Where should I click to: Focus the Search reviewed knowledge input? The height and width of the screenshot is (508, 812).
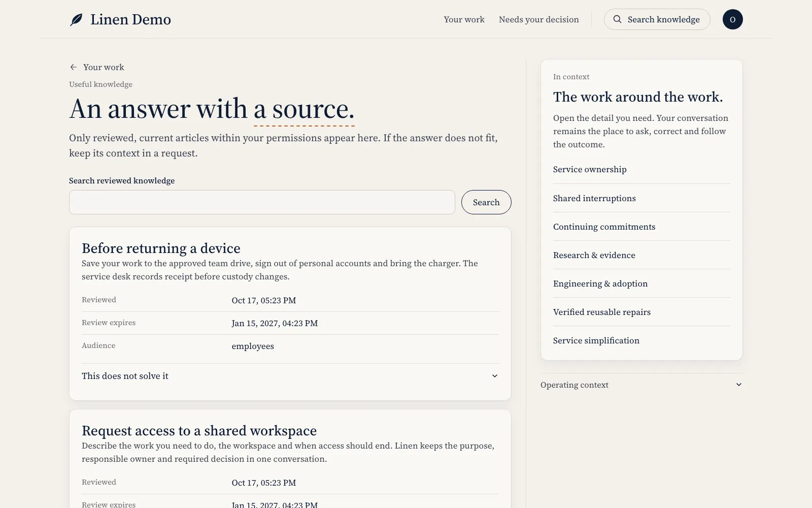262,202
